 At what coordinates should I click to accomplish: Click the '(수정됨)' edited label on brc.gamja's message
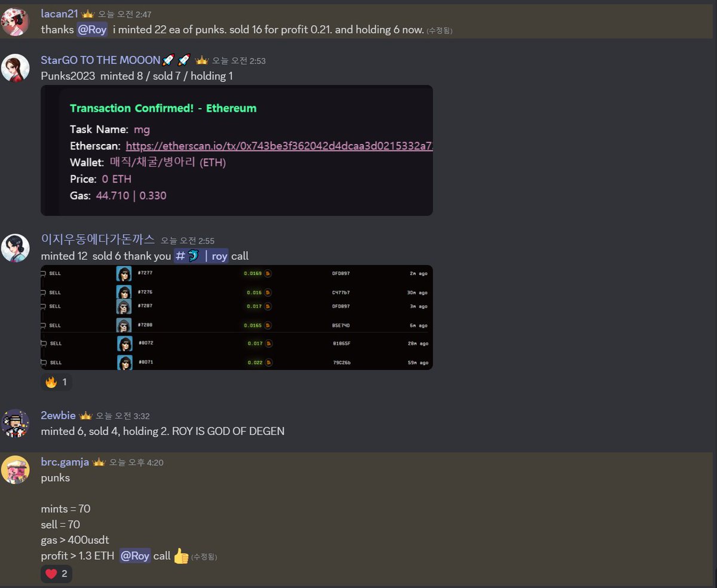[204, 557]
